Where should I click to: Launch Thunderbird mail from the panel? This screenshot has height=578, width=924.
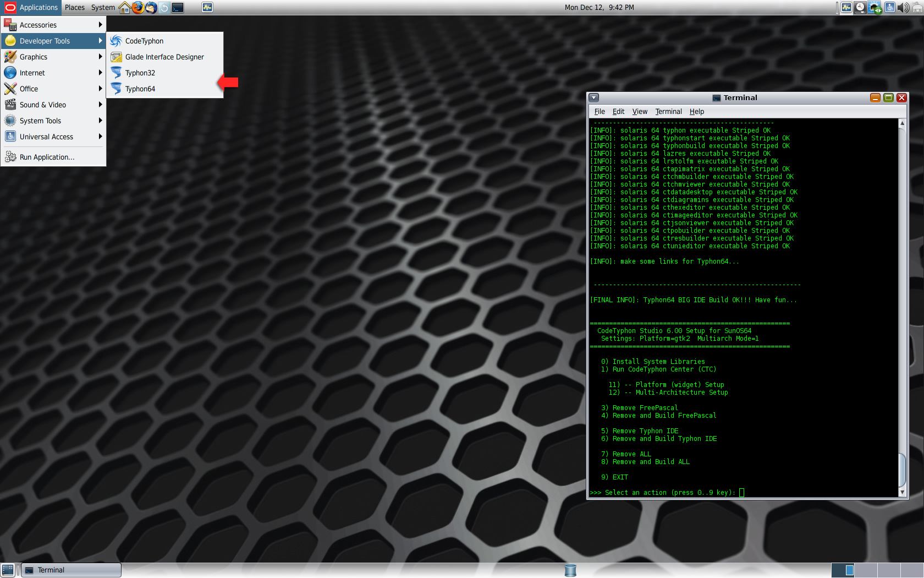click(x=151, y=7)
